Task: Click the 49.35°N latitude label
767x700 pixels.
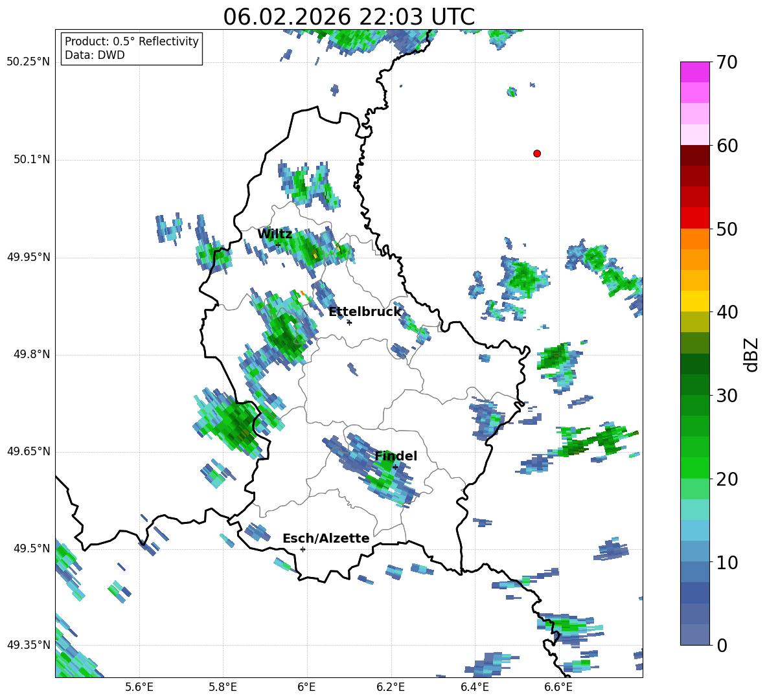Action: (29, 645)
